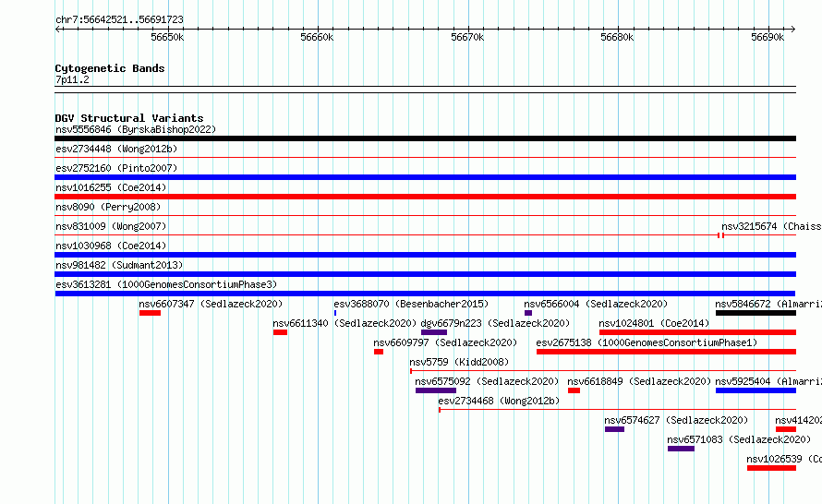Click the chr7:56642521..56691723 region label

[119, 19]
